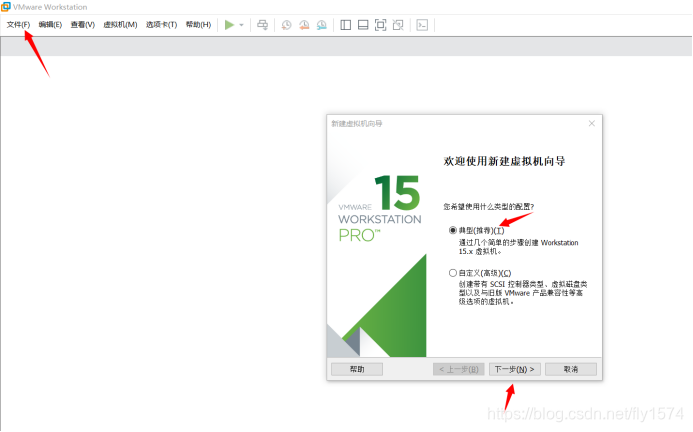Open the 选项卡(T) menu
The height and width of the screenshot is (432, 693).
(x=161, y=25)
